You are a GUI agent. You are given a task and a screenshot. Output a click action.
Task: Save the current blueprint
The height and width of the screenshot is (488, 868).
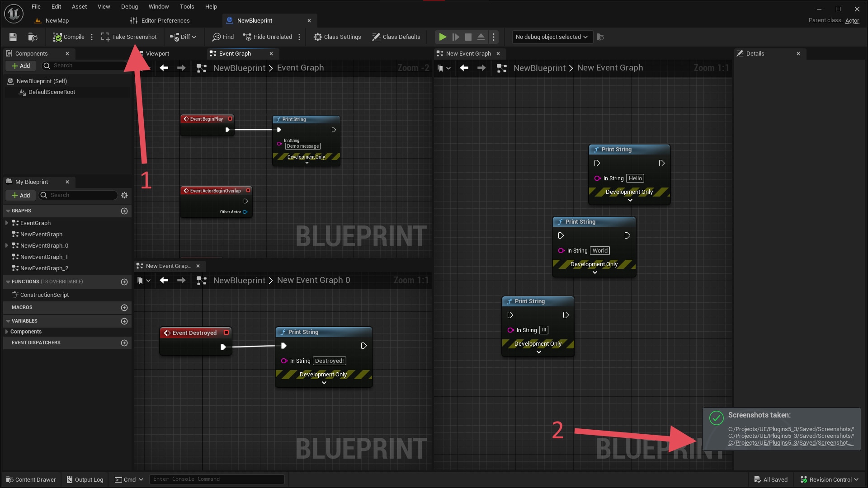13,37
